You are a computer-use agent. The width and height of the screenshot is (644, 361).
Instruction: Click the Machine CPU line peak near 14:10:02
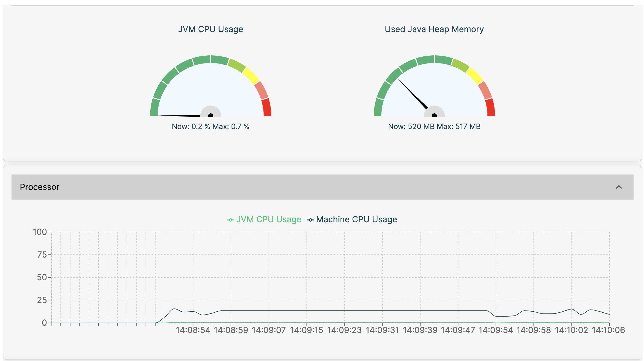[x=571, y=309]
